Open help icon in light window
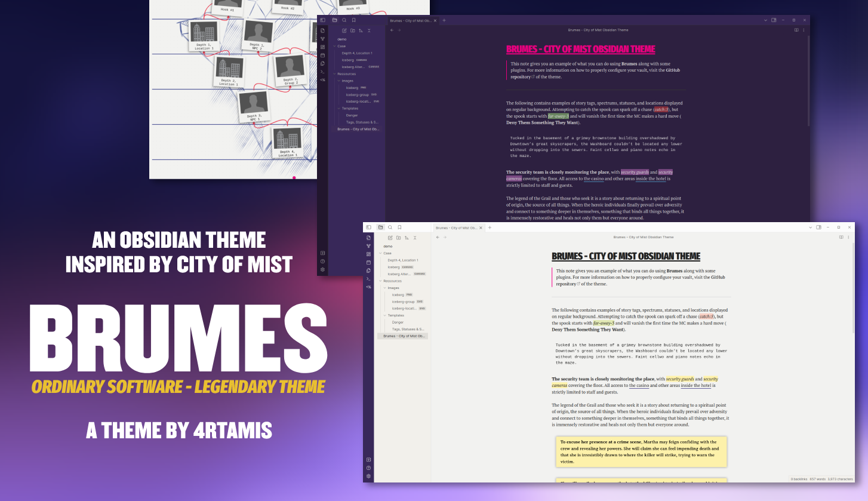This screenshot has width=868, height=501. [368, 468]
